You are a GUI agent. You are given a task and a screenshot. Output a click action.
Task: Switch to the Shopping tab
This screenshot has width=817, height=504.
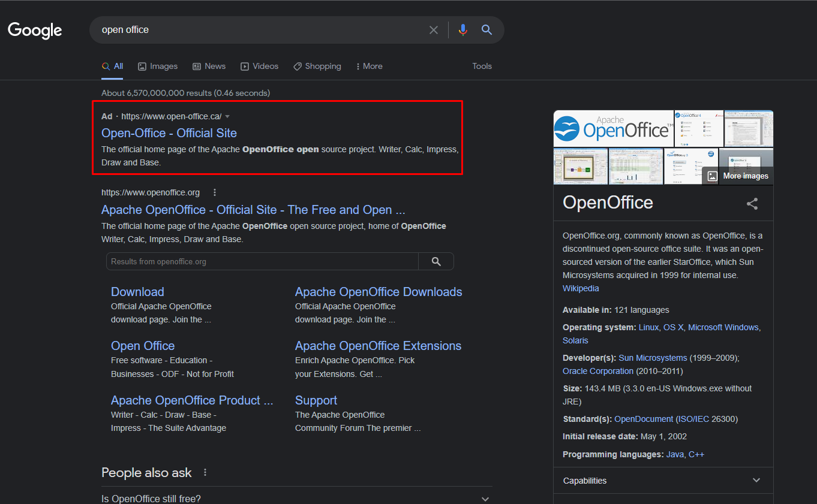[317, 66]
